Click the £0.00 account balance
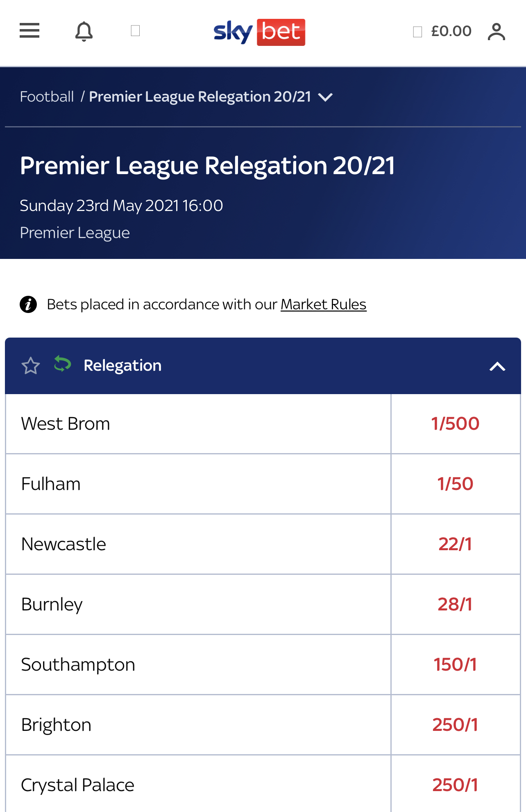 451,31
